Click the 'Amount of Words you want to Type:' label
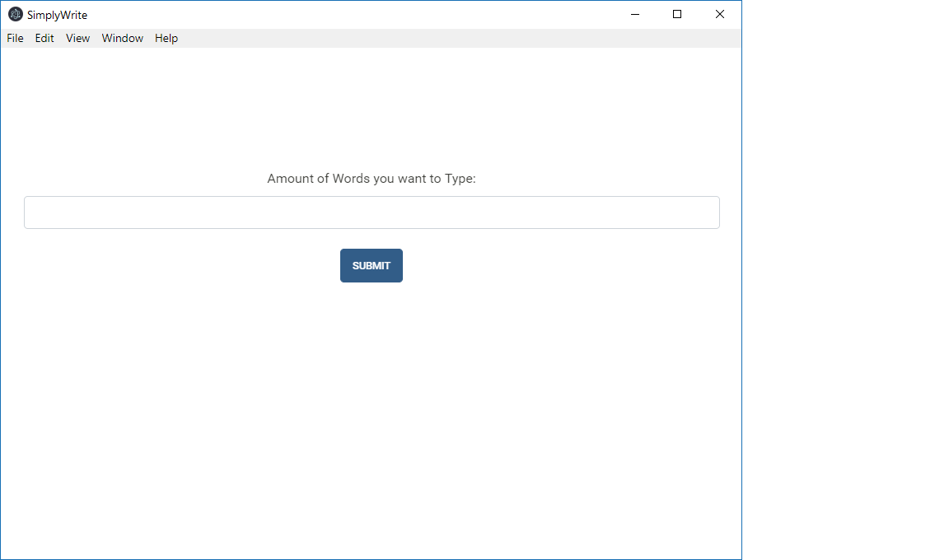949x560 pixels. pyautogui.click(x=372, y=179)
